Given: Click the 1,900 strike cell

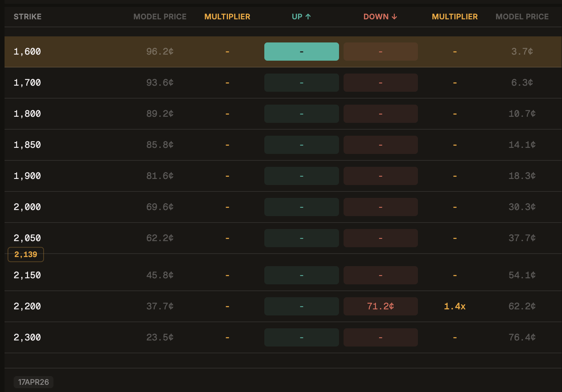Looking at the screenshot, I should coord(27,176).
